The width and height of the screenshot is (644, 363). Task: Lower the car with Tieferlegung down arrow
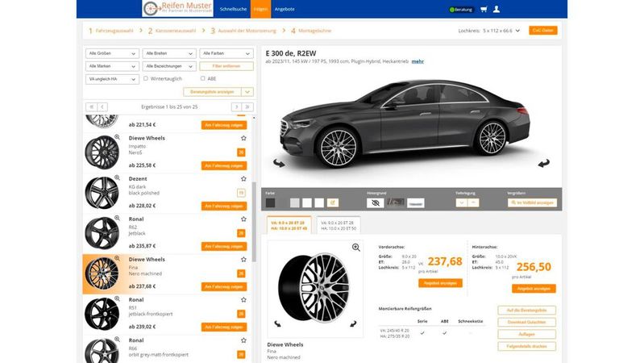[x=461, y=202]
